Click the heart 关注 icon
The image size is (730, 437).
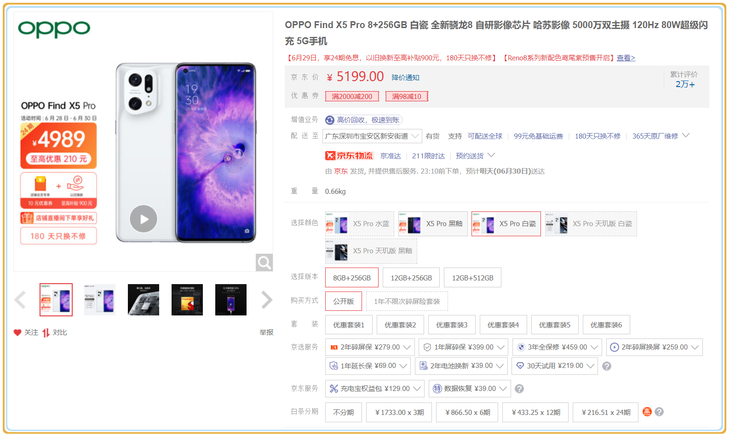(17, 332)
